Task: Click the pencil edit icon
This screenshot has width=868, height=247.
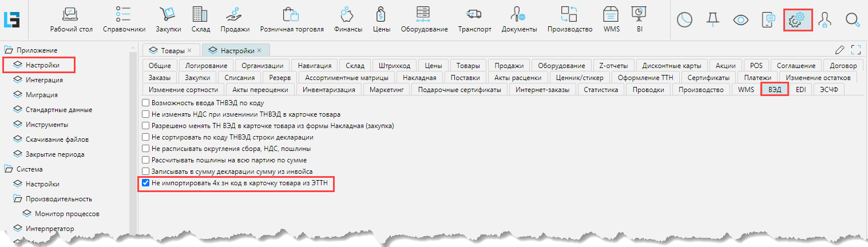Action: point(840,50)
